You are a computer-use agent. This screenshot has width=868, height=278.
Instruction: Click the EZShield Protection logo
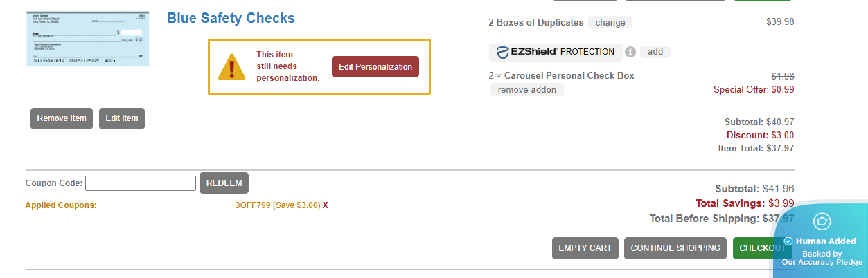point(555,52)
